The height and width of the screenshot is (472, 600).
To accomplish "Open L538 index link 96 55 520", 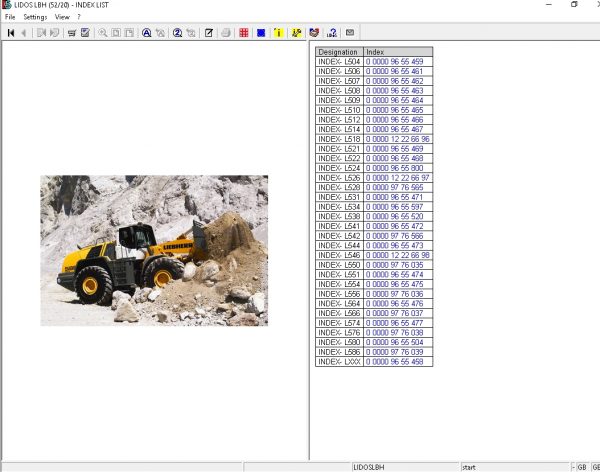I will (x=394, y=217).
